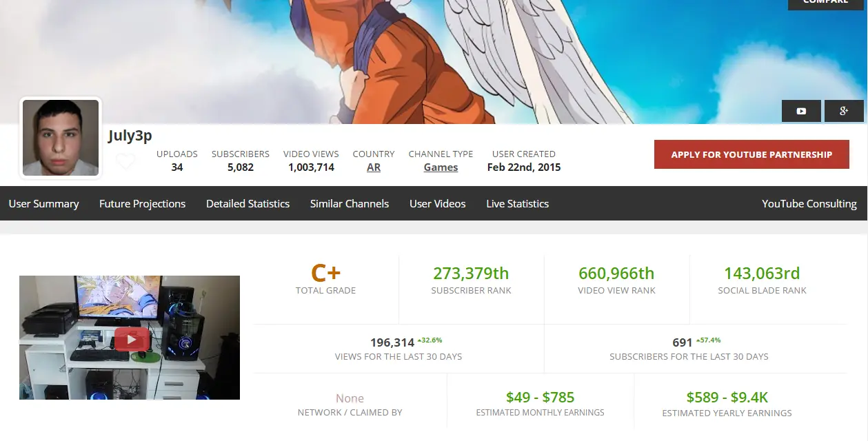The width and height of the screenshot is (868, 441).
Task: Open Live Statistics tab
Action: (x=517, y=203)
